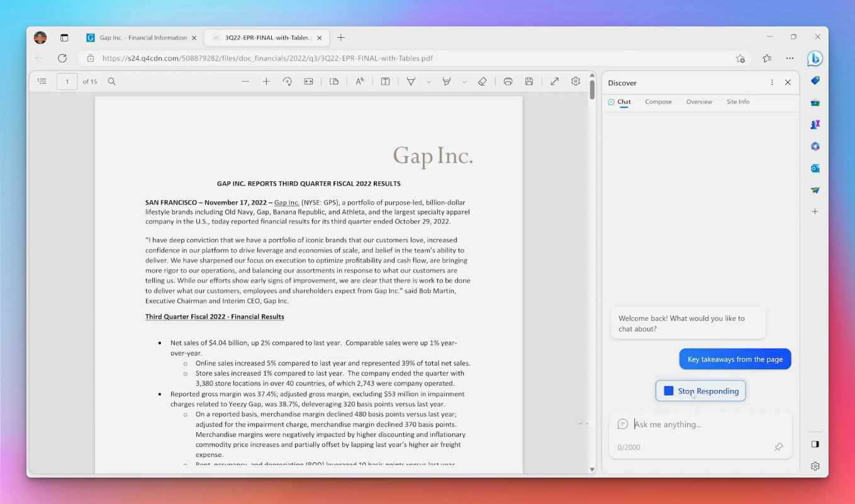Zoom in on the PDF
855x504 pixels.
266,81
